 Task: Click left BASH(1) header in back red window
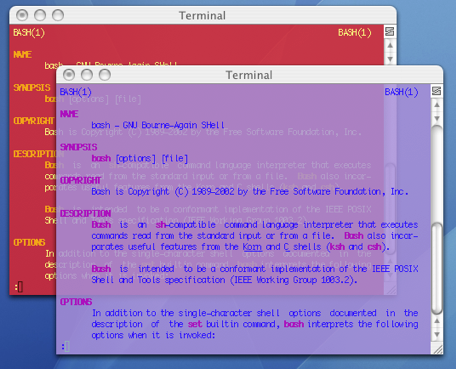coord(29,33)
